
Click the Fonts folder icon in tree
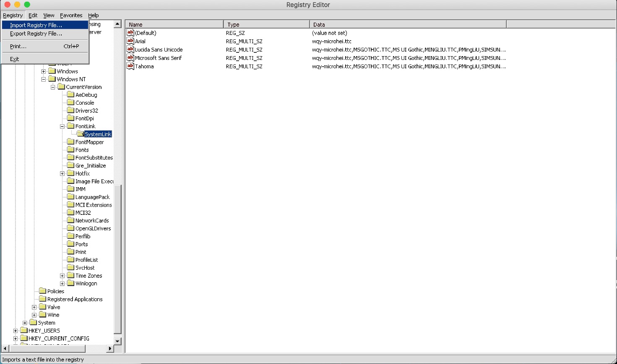(71, 150)
